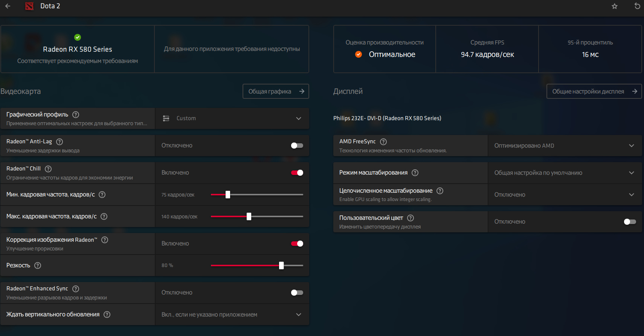Disable the Radeon Chill toggle
Image resolution: width=644 pixels, height=336 pixels.
297,173
